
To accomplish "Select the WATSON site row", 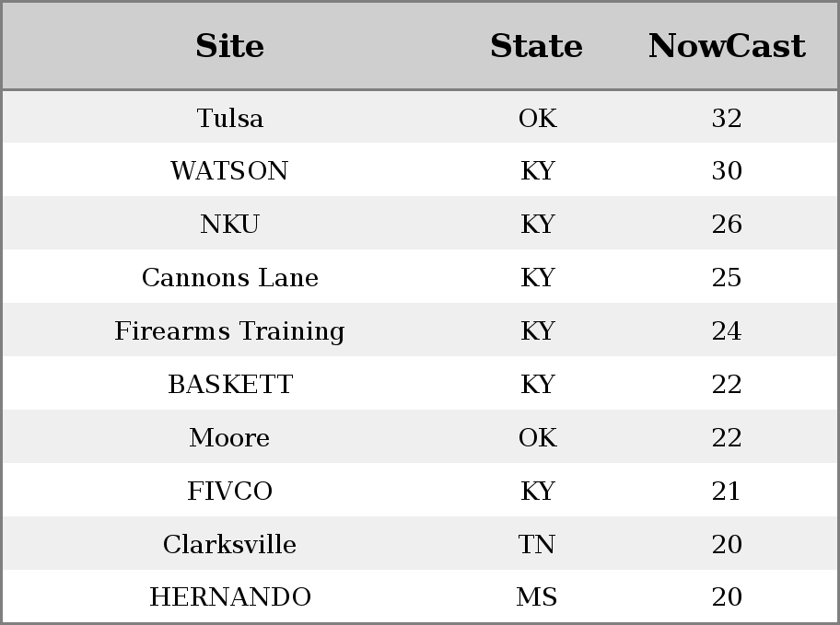I will [x=420, y=169].
